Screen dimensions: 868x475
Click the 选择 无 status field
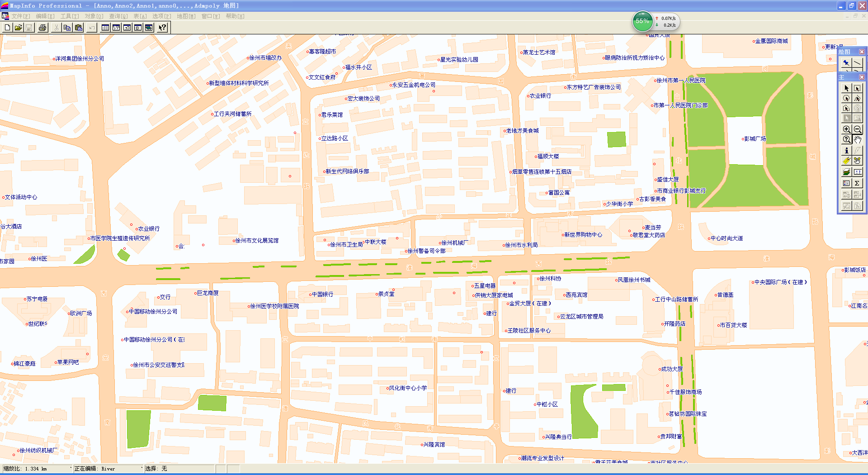[179, 469]
